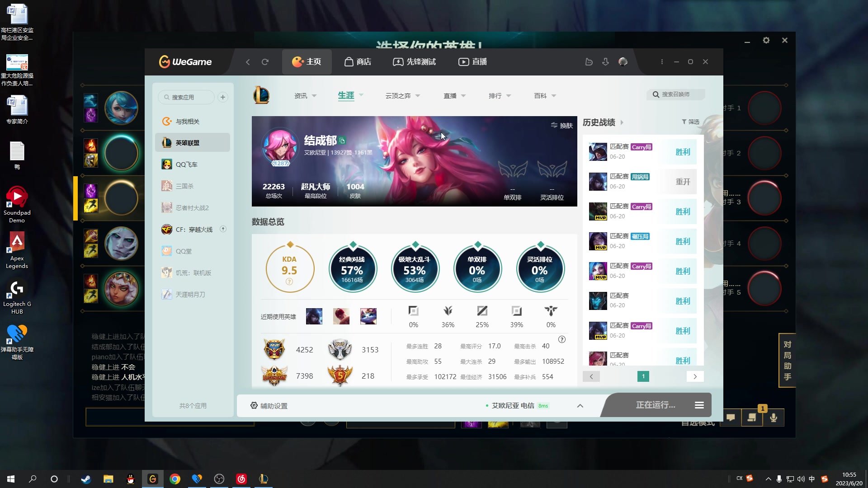868x488 pixels.
Task: Open the first Carry局 match 胜利
Action: point(642,152)
